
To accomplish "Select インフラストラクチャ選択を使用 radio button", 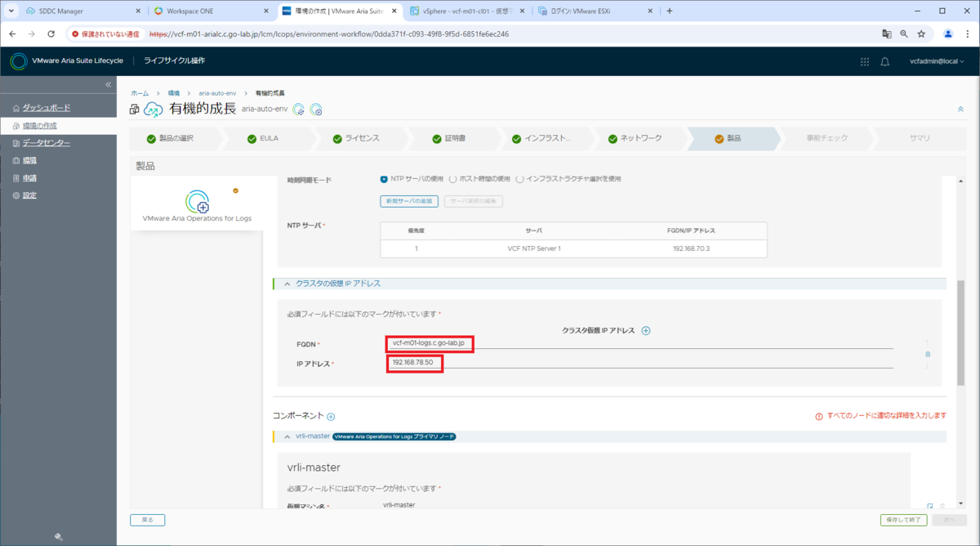I will pyautogui.click(x=519, y=179).
